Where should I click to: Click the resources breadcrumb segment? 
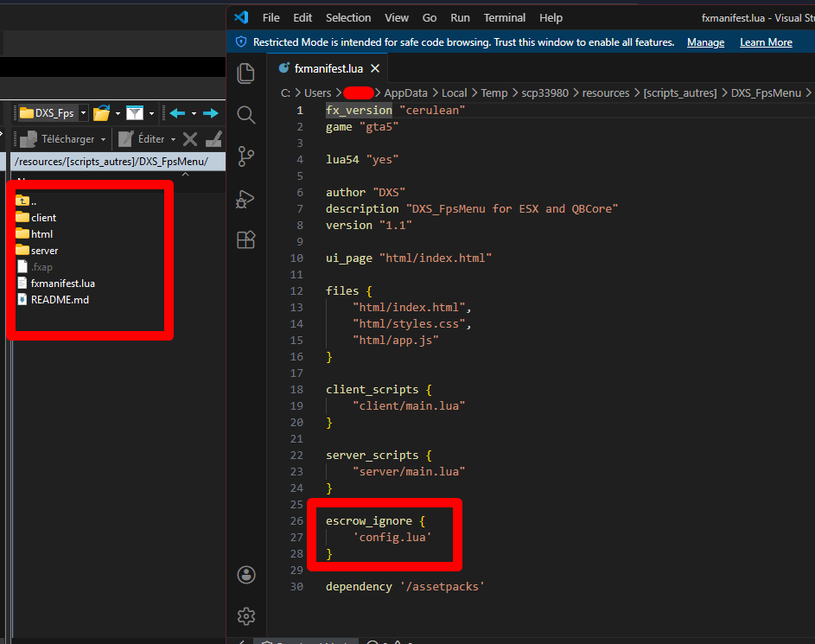(x=606, y=93)
